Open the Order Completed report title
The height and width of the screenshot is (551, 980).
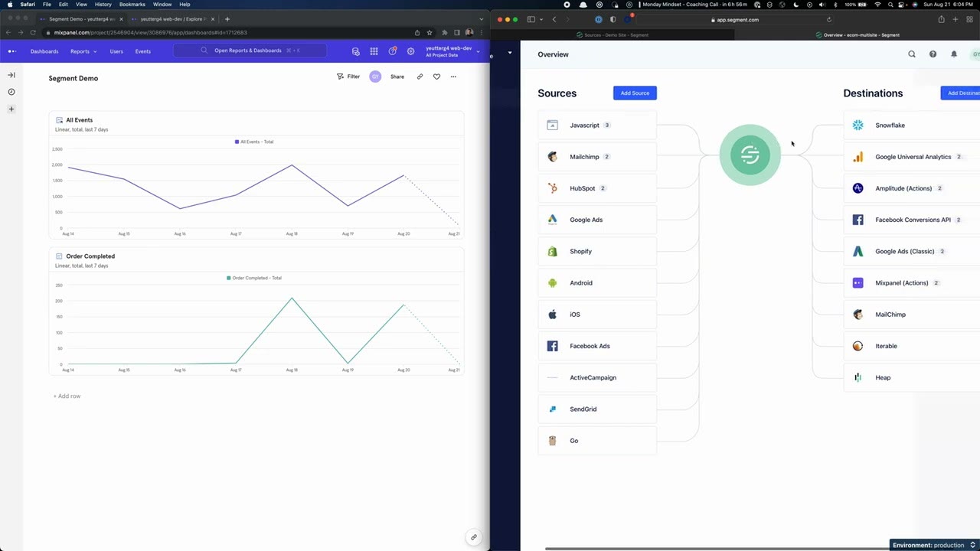click(90, 256)
